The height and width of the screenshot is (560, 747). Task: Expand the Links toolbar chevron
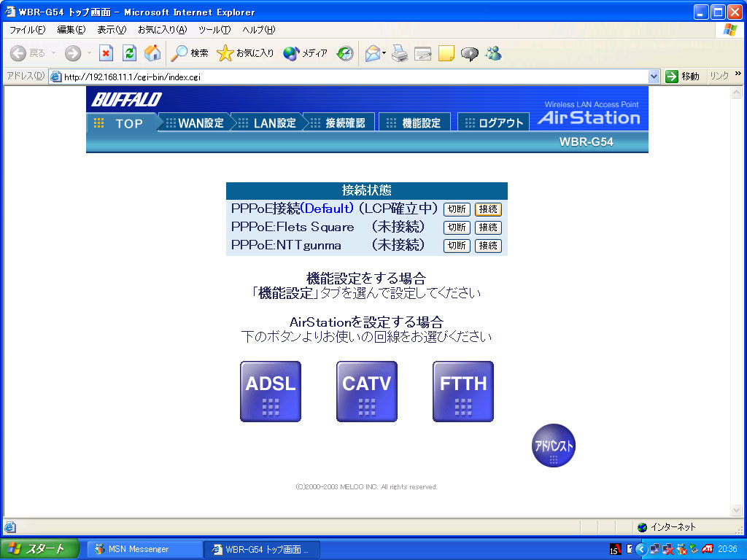738,74
